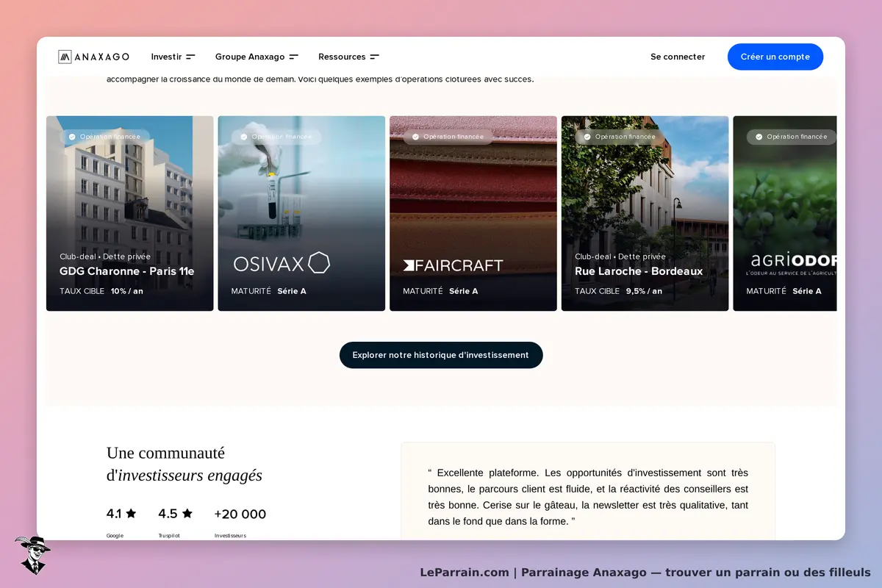Click checkmark icon on GDG Charonne badge

tap(72, 137)
